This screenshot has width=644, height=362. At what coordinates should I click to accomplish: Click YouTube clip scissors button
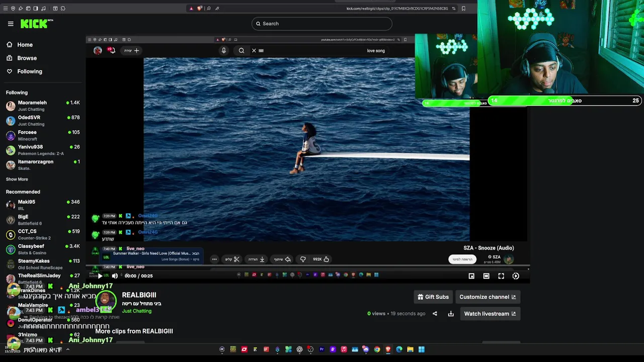pyautogui.click(x=232, y=259)
